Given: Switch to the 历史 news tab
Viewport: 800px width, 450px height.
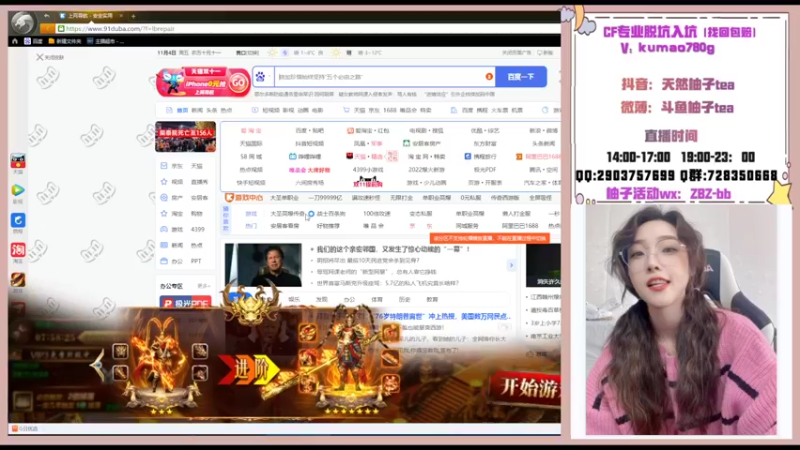Looking at the screenshot, I should point(405,299).
